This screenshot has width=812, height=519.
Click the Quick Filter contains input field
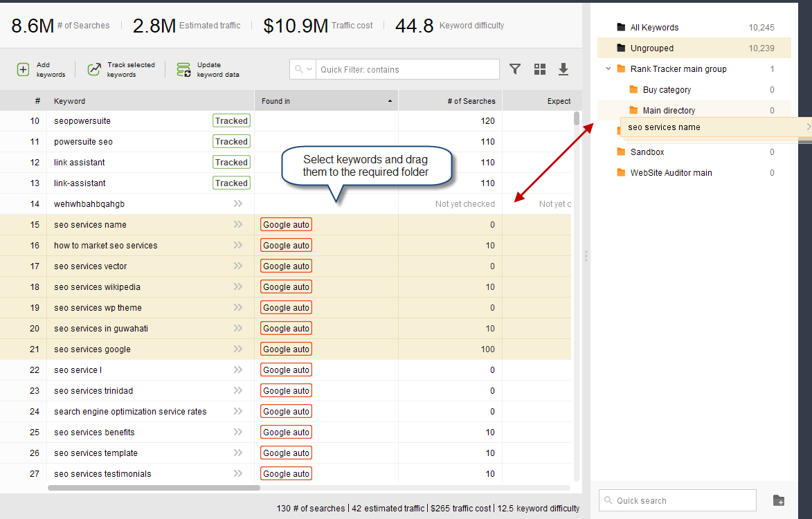pyautogui.click(x=407, y=70)
